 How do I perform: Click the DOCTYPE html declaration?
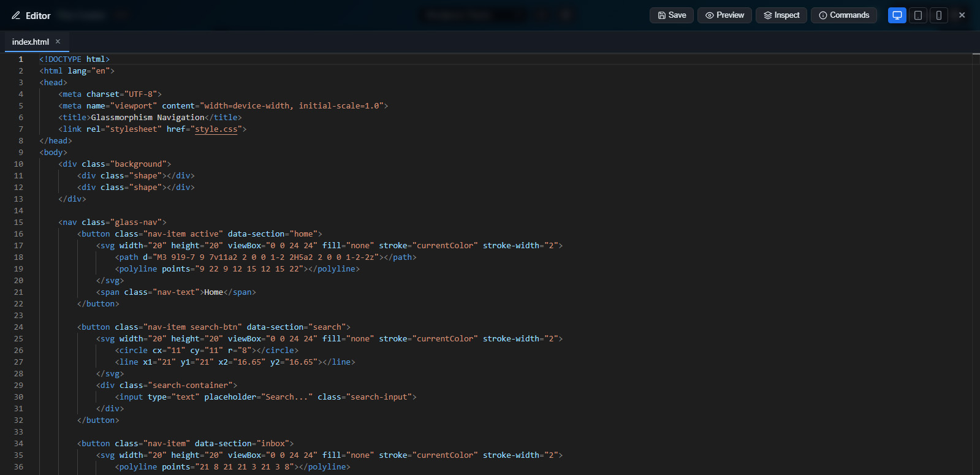point(75,59)
